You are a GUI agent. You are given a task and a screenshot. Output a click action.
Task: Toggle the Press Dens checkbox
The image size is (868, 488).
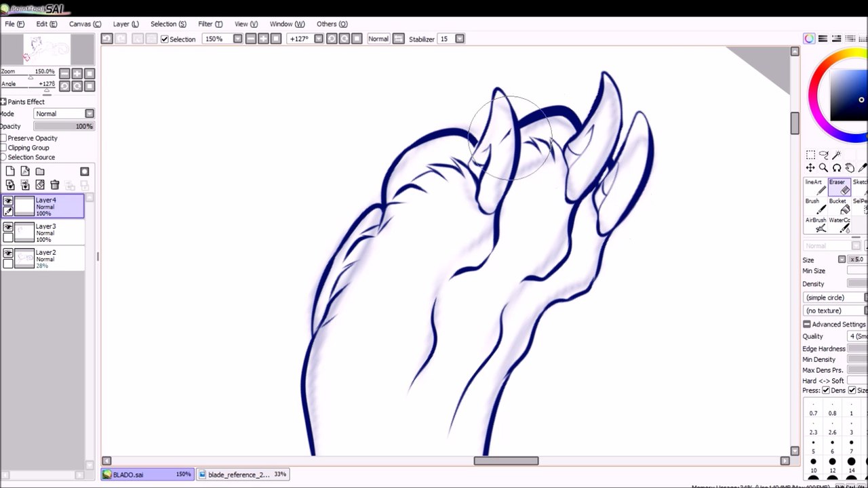tap(826, 390)
